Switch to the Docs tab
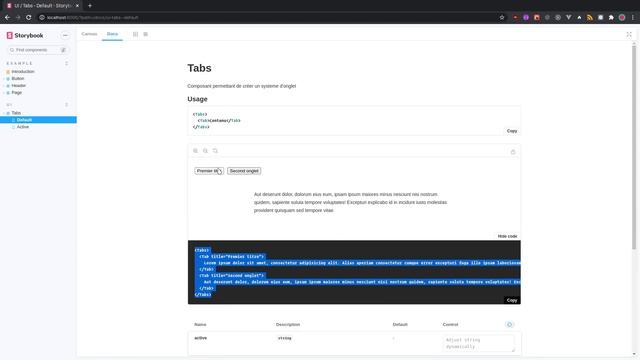 pyautogui.click(x=112, y=34)
